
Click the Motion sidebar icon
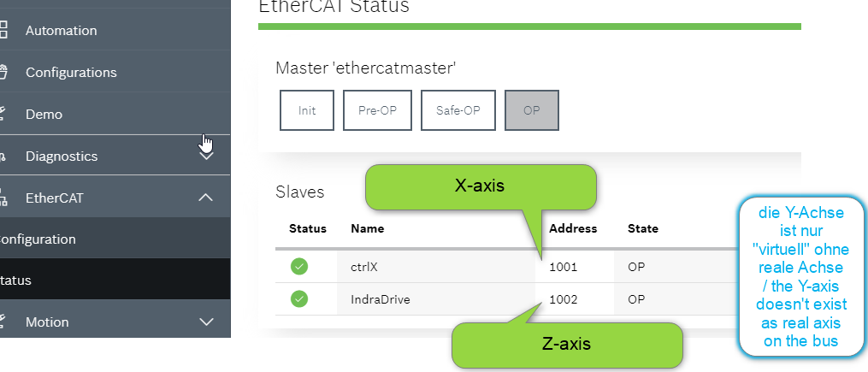[3, 322]
